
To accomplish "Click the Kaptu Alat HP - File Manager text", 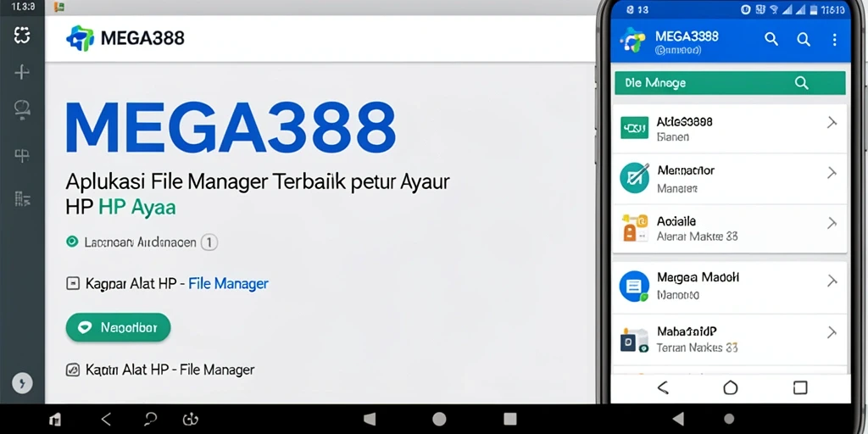I will 170,370.
